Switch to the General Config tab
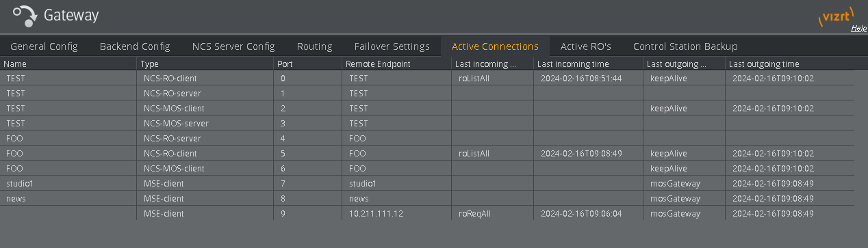The height and width of the screenshot is (248, 868). pos(44,46)
